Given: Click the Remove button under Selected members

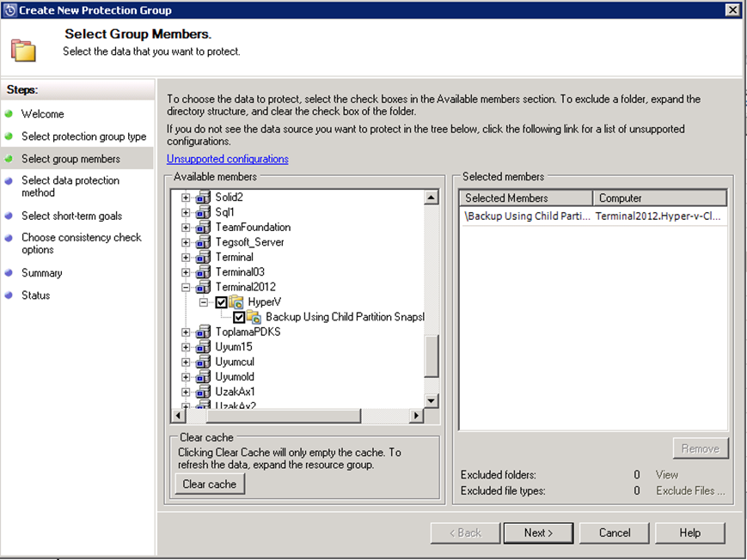Looking at the screenshot, I should pyautogui.click(x=701, y=448).
